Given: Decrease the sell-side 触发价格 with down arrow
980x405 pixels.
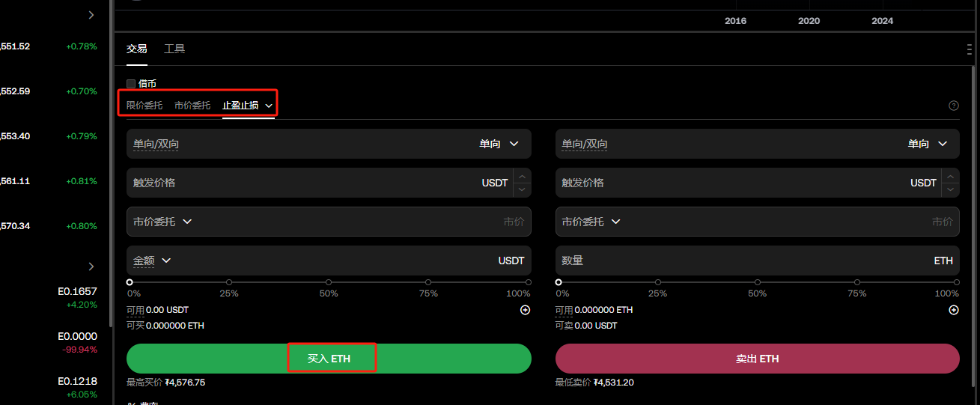Looking at the screenshot, I should pyautogui.click(x=951, y=189).
